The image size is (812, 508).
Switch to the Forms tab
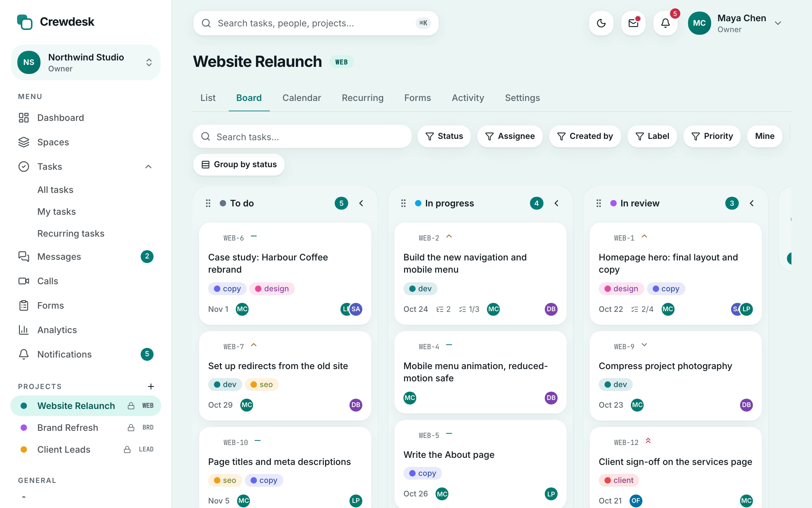pyautogui.click(x=418, y=98)
